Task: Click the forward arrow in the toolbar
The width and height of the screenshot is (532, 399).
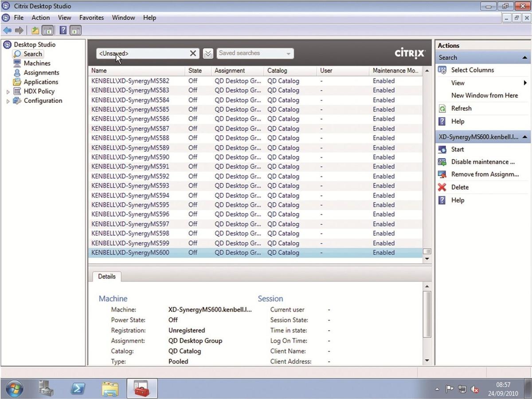Action: [19, 31]
